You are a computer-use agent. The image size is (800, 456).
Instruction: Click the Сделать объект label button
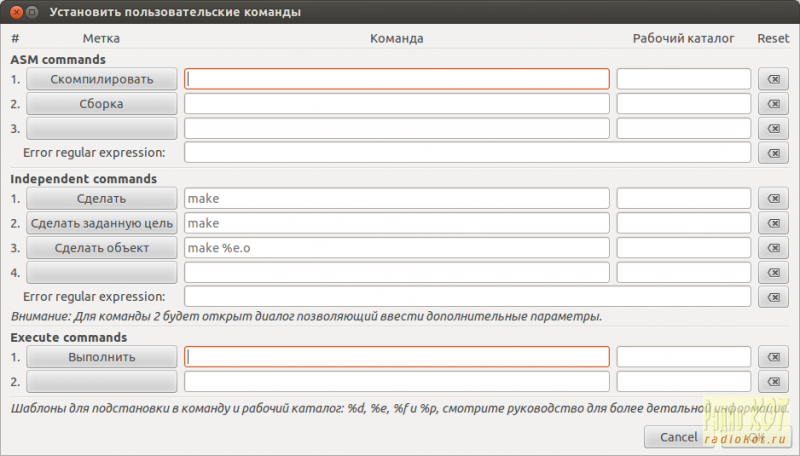pyautogui.click(x=102, y=248)
